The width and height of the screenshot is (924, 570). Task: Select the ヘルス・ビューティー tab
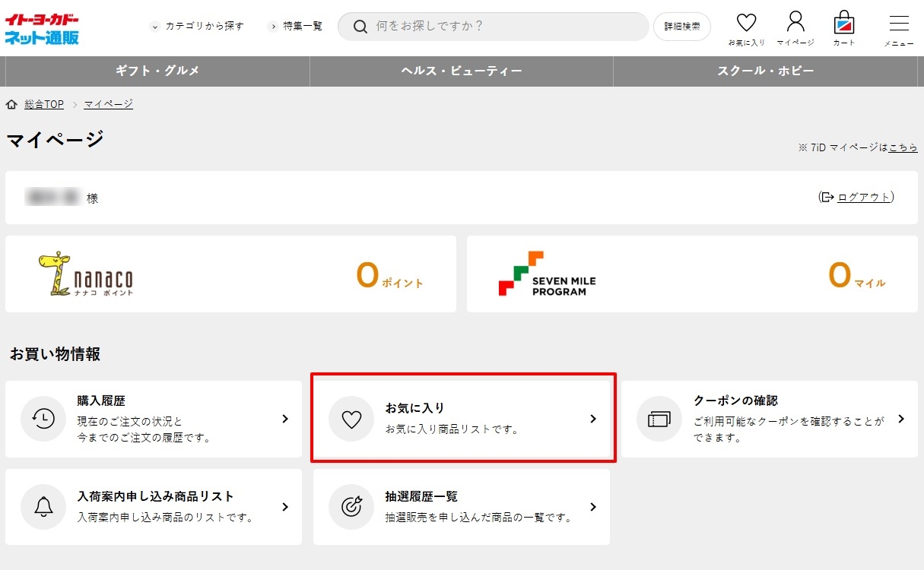[x=462, y=71]
